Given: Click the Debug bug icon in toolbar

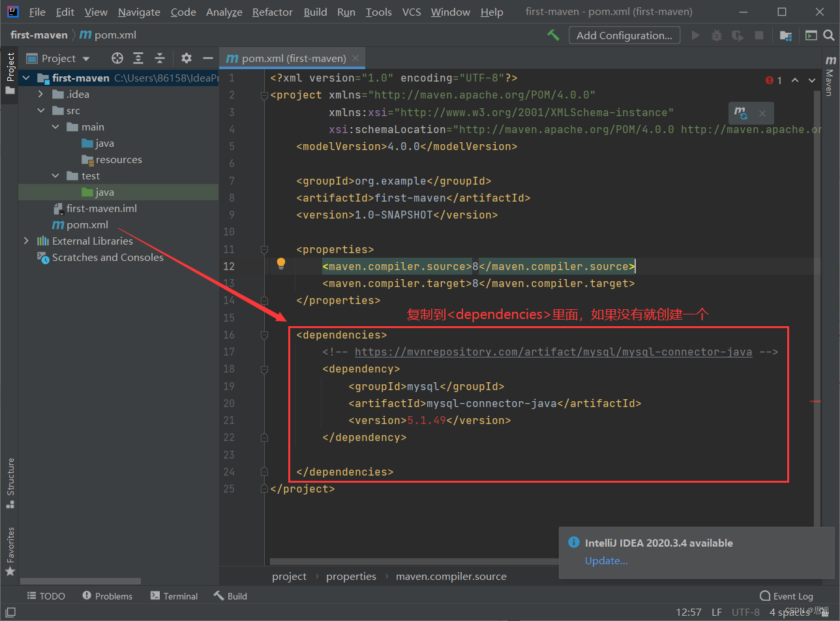Looking at the screenshot, I should 717,35.
